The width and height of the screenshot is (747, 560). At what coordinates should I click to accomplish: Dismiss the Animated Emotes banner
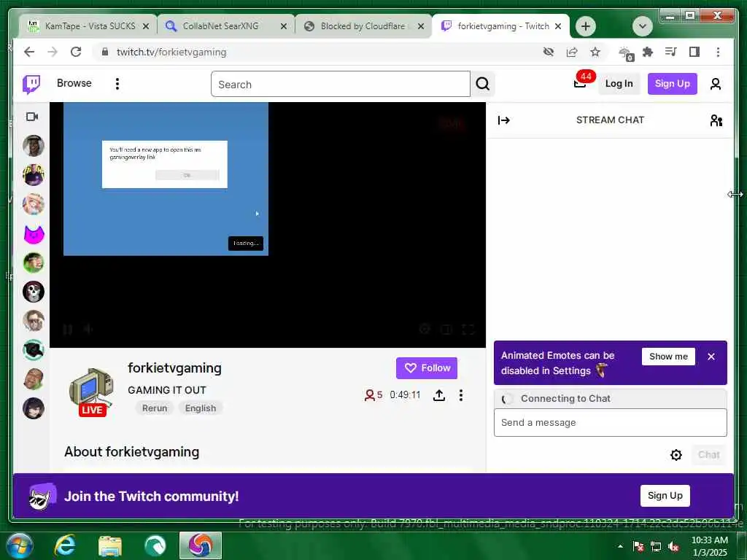(x=711, y=357)
